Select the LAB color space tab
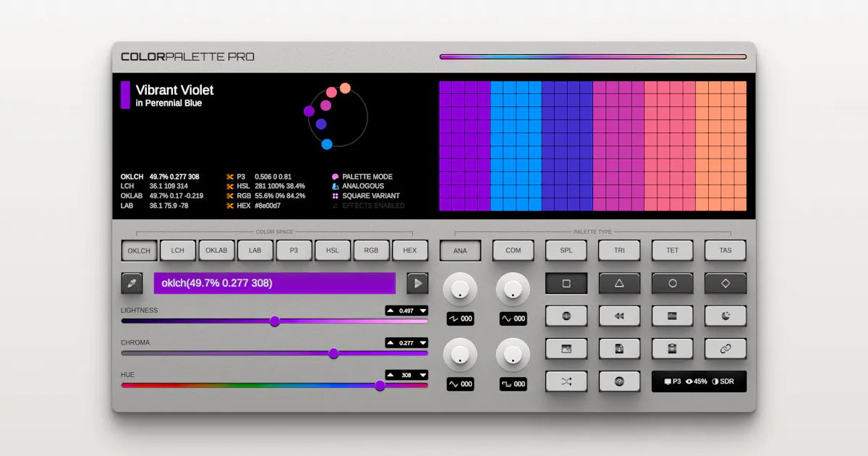 point(255,250)
